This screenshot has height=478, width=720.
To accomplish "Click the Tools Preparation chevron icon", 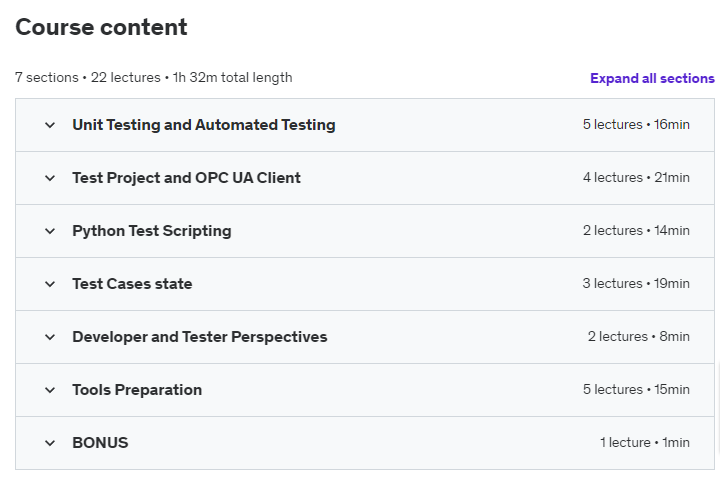I will (x=50, y=390).
